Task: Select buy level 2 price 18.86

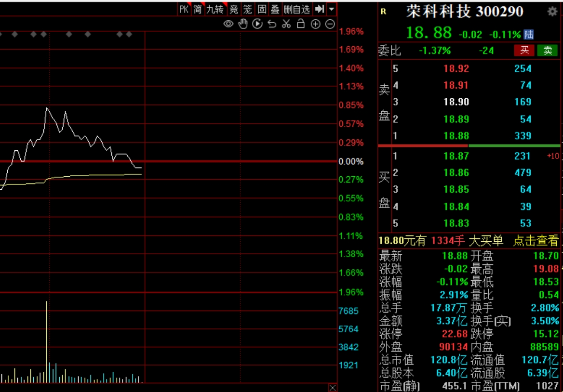Action: tap(456, 173)
